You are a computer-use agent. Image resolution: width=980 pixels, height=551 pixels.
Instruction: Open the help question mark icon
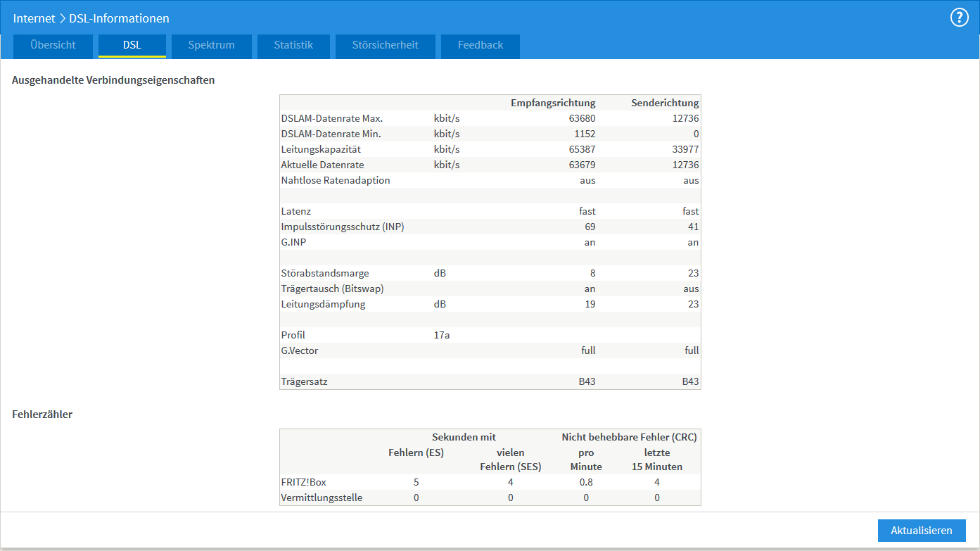point(960,18)
